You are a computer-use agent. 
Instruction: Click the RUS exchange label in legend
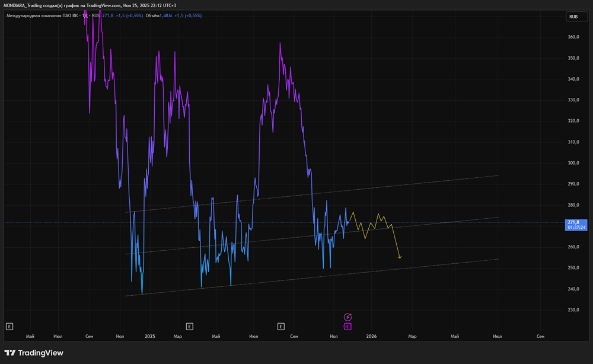pyautogui.click(x=95, y=16)
